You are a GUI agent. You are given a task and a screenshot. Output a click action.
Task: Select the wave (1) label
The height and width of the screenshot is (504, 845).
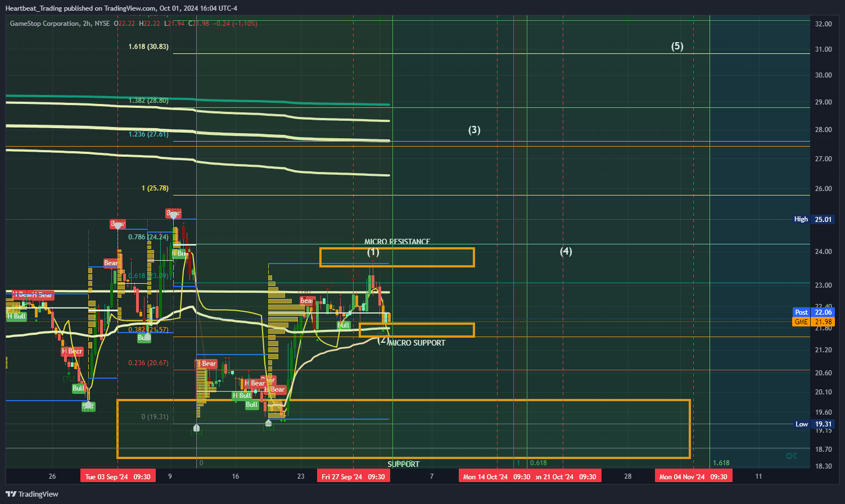tap(373, 252)
